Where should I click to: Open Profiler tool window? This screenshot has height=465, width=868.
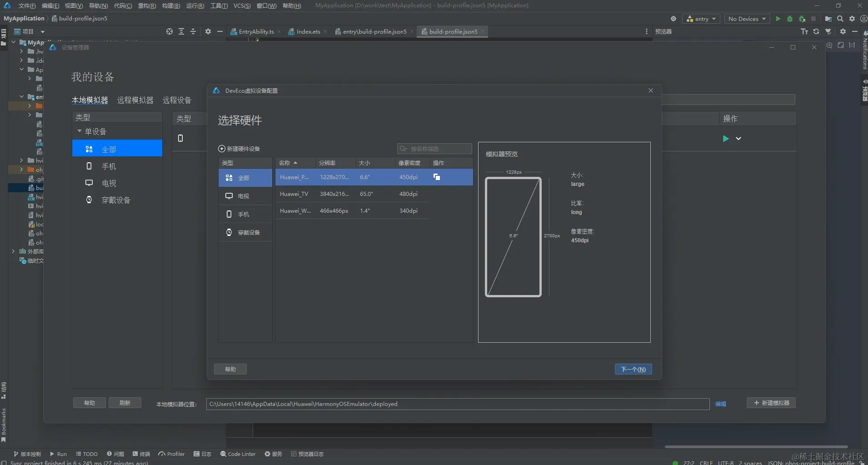(171, 454)
